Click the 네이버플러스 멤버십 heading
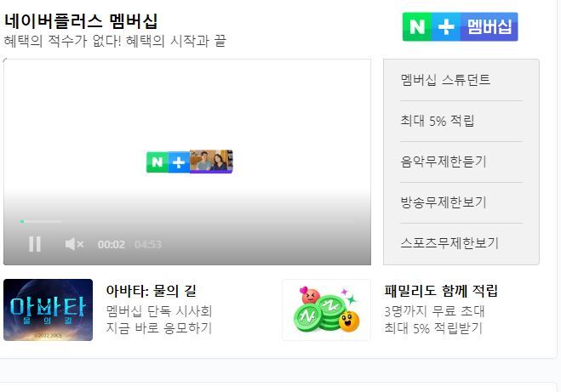This screenshot has width=561, height=392. pyautogui.click(x=81, y=20)
